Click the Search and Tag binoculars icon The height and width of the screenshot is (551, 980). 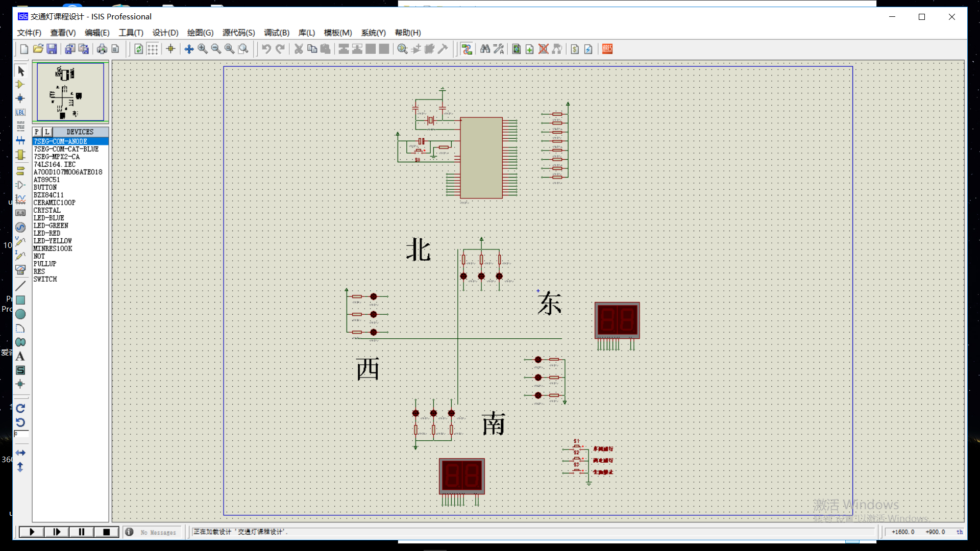[x=485, y=49]
